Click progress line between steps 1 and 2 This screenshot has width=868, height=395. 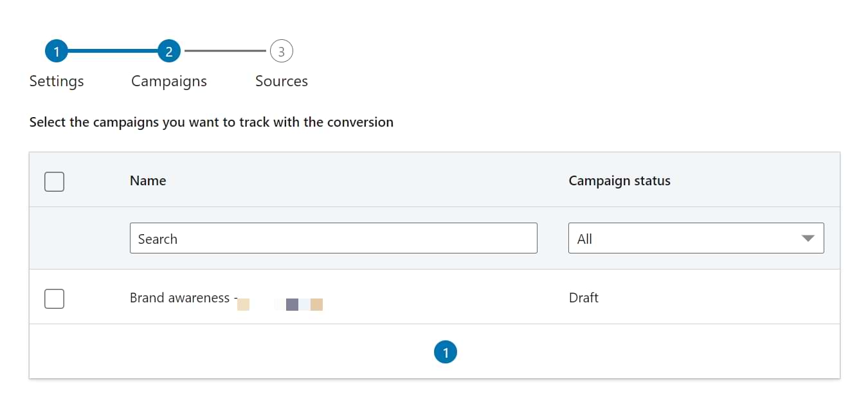coord(113,51)
